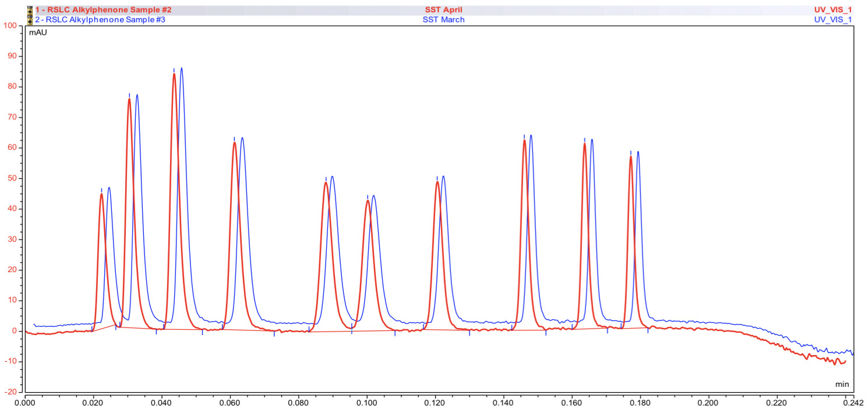The width and height of the screenshot is (868, 416).
Task: Select the first red peak near 0.022 min
Action: (x=101, y=194)
